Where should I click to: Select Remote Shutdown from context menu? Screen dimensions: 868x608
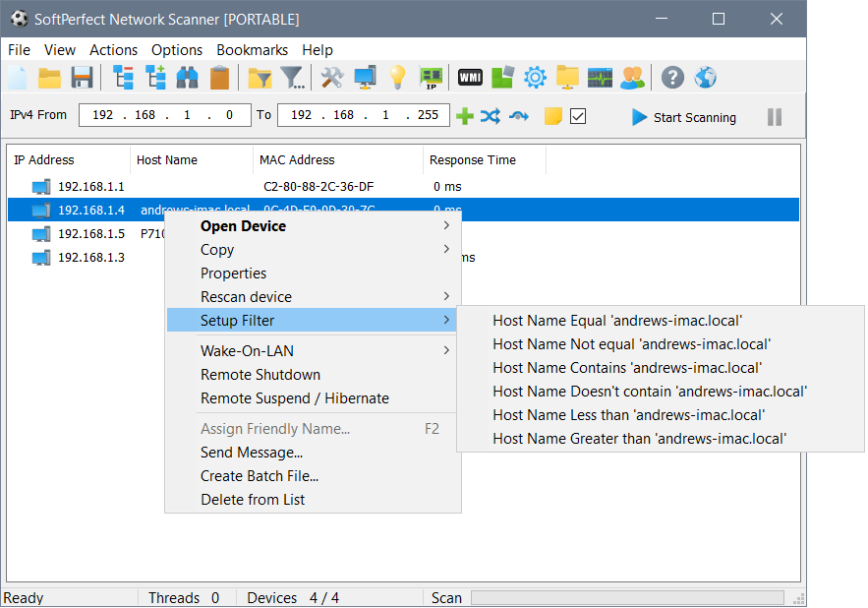(x=314, y=375)
